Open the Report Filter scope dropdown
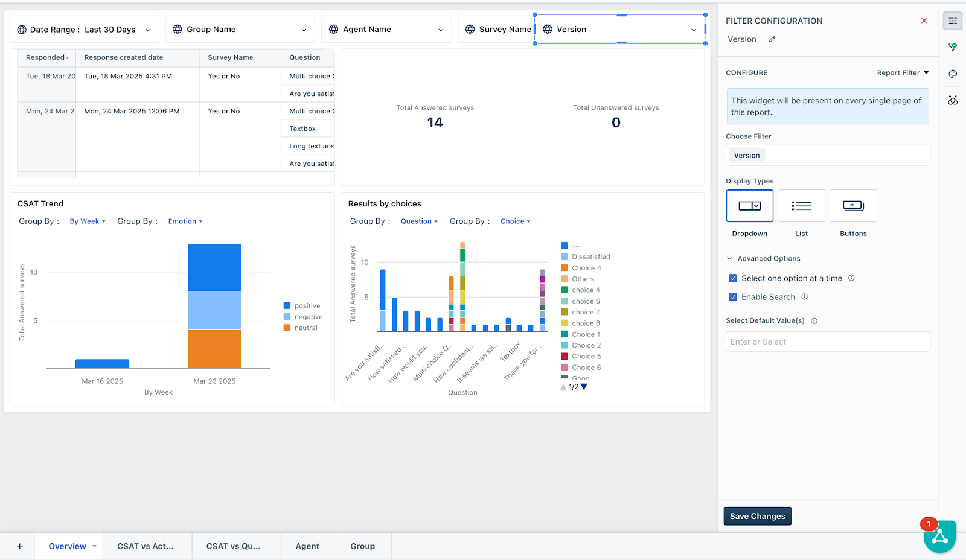The image size is (966, 560). 903,73
